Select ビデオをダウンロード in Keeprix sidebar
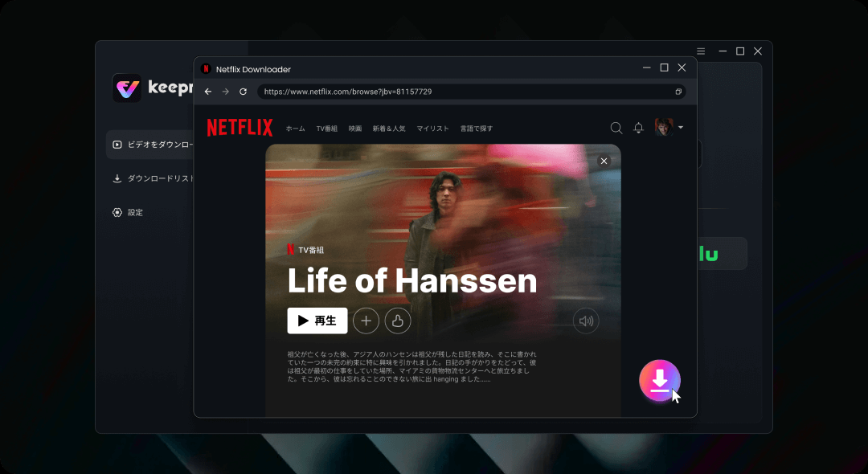The width and height of the screenshot is (868, 474). click(x=150, y=145)
